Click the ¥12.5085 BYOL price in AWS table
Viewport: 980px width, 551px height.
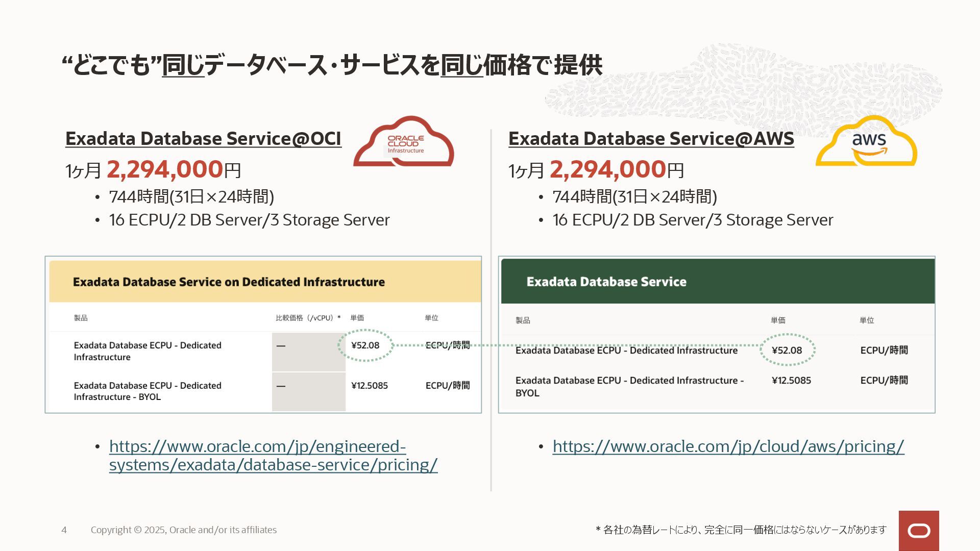click(791, 381)
